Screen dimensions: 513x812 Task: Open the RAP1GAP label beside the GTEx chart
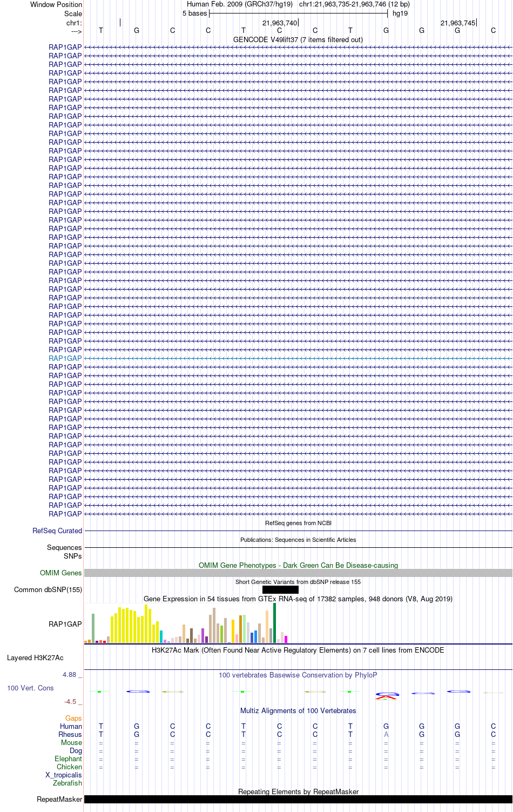[x=65, y=624]
